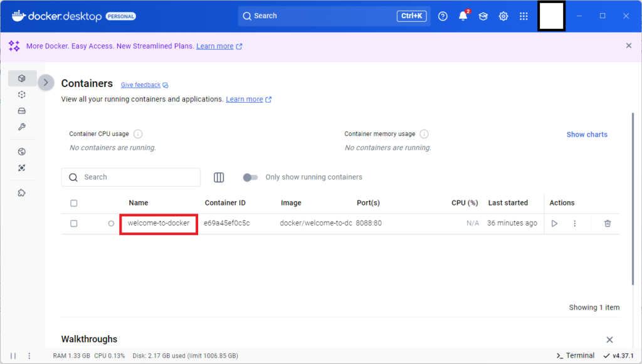Open the docker/welcome-to-docker image link

[316, 223]
